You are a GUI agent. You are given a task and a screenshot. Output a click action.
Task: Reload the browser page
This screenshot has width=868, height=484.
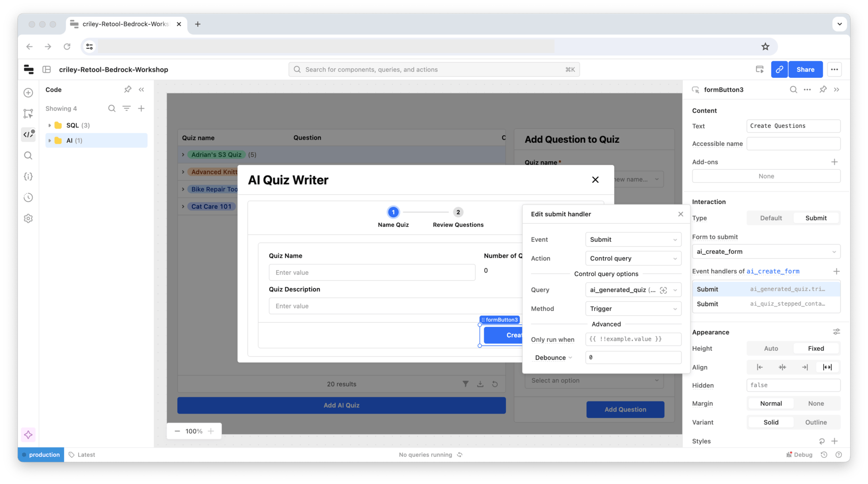(67, 46)
